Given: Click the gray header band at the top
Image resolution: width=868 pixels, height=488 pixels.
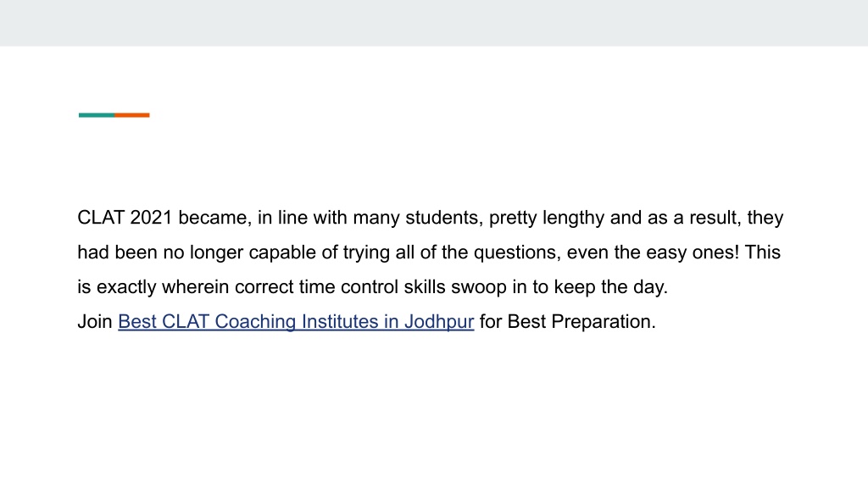Looking at the screenshot, I should (x=434, y=23).
